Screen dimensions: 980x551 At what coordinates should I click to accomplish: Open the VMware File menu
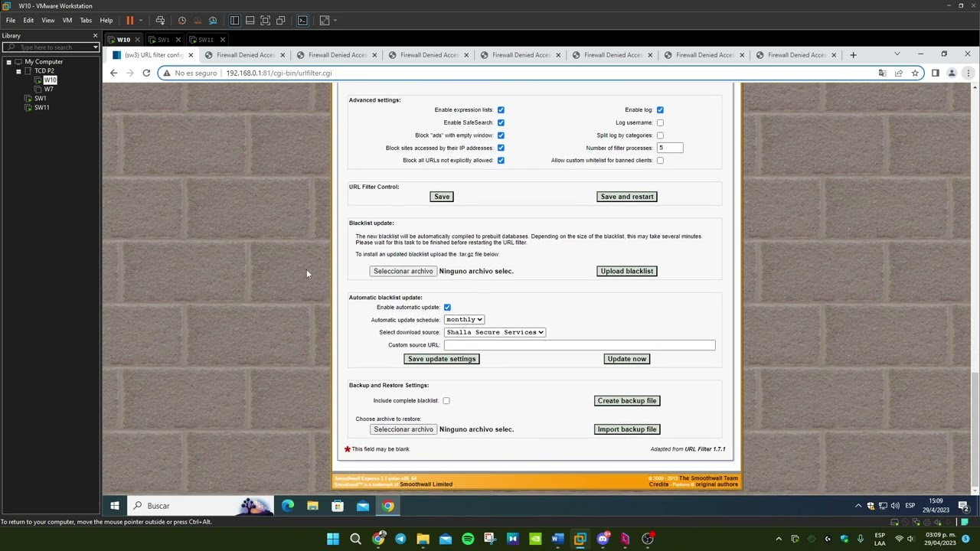[x=11, y=21]
